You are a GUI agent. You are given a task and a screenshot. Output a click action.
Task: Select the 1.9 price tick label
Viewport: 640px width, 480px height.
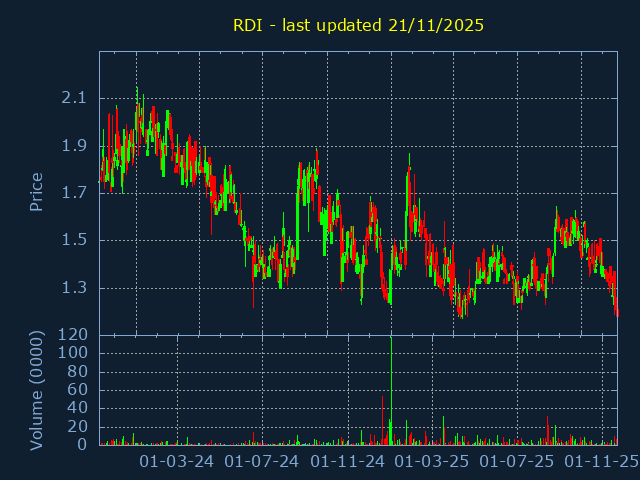73,146
